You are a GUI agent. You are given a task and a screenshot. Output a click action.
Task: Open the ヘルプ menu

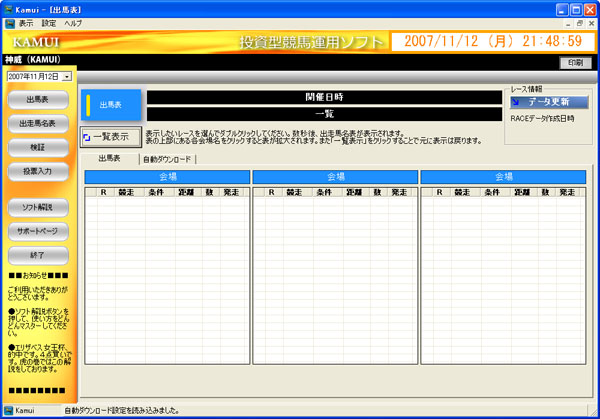click(x=74, y=22)
